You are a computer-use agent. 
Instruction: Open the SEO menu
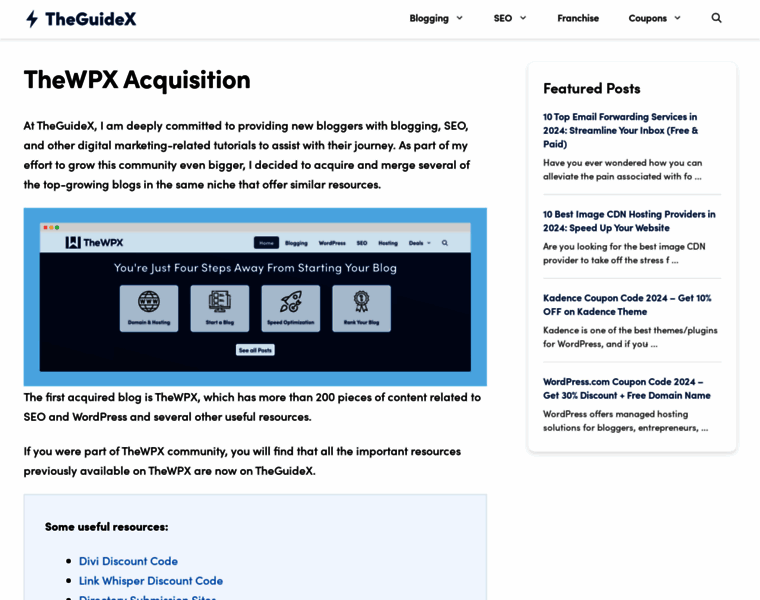pos(503,18)
